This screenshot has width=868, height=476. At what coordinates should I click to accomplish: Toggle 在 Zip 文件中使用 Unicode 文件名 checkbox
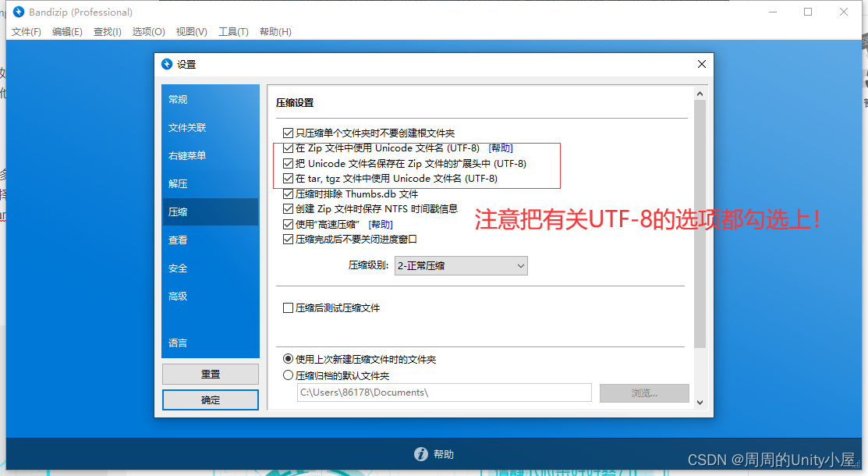288,148
